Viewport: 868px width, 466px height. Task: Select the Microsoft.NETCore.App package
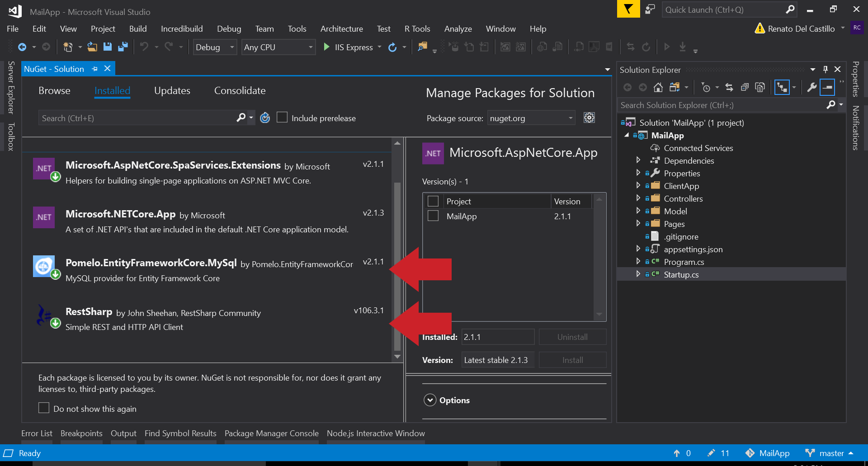point(207,221)
